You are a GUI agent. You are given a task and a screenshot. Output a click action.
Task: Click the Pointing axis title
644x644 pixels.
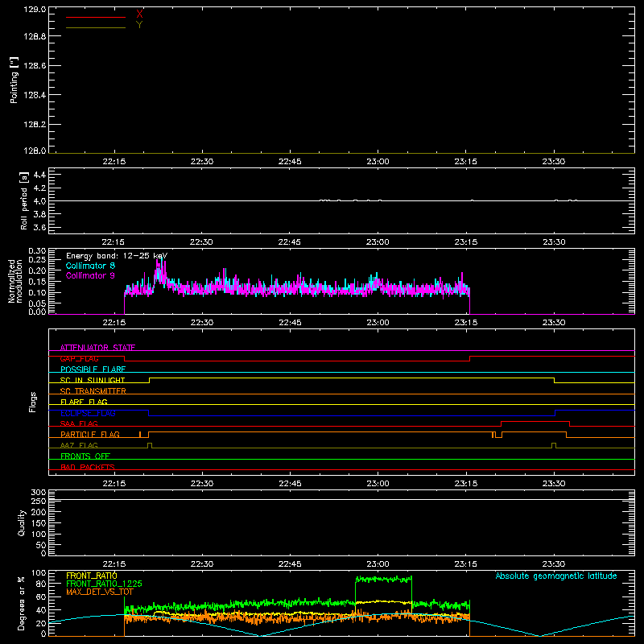click(x=14, y=80)
